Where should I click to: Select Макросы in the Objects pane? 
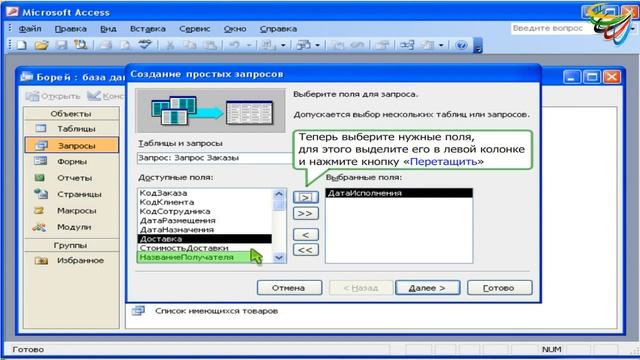[71, 211]
